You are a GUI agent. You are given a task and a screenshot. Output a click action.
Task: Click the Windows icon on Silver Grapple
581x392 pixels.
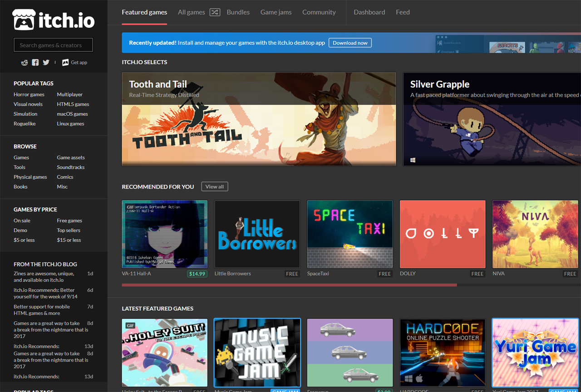(413, 160)
